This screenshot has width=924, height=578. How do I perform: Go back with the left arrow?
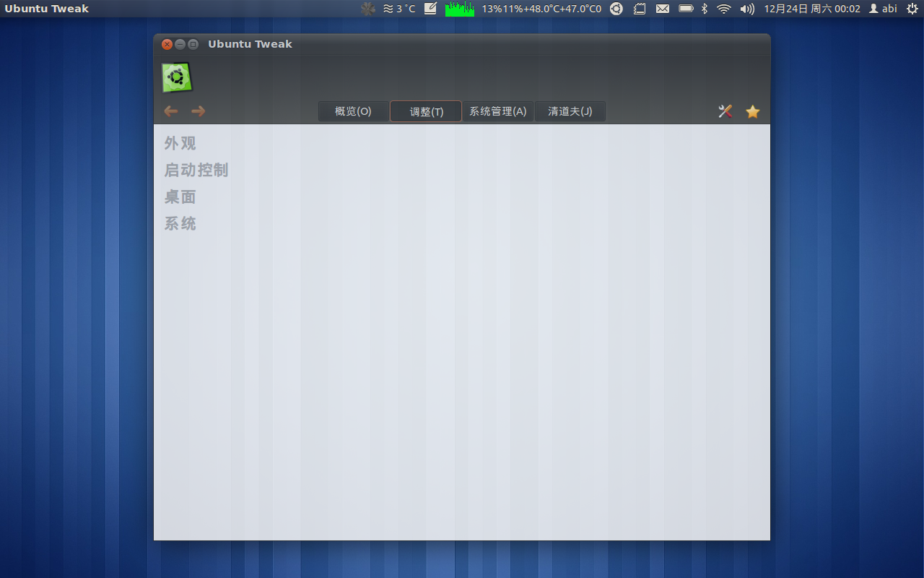(x=171, y=111)
